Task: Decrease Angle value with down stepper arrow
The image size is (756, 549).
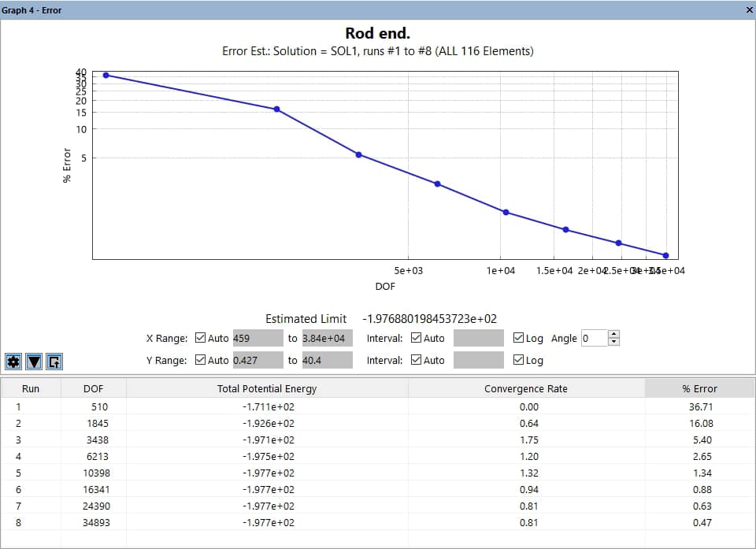Action: 614,343
